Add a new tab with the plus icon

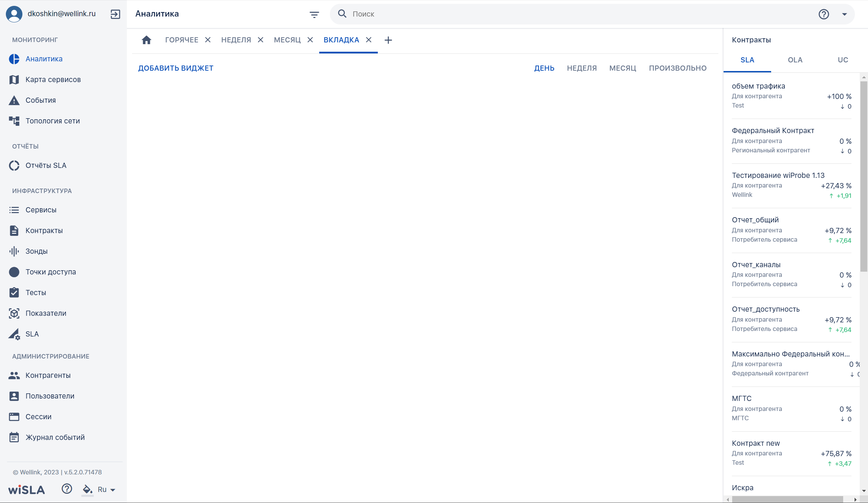tap(388, 40)
